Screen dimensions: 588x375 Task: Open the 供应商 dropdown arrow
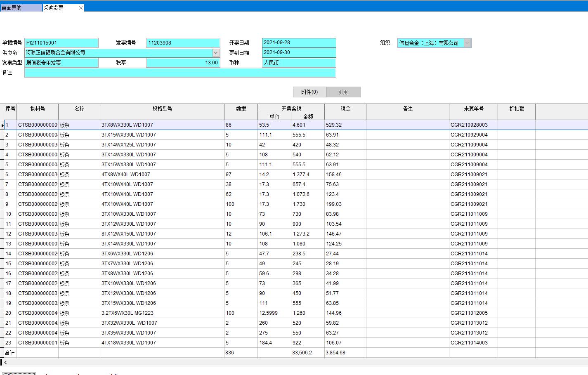click(x=216, y=52)
